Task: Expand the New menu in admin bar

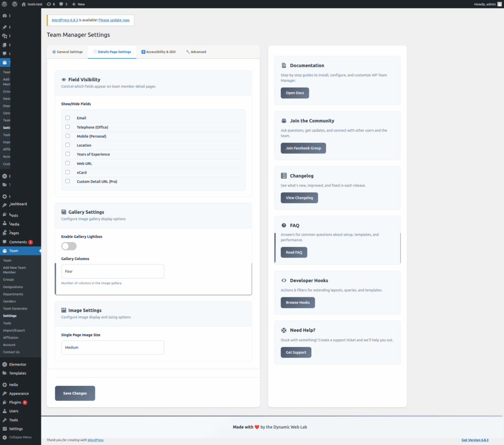Action: pyautogui.click(x=78, y=4)
